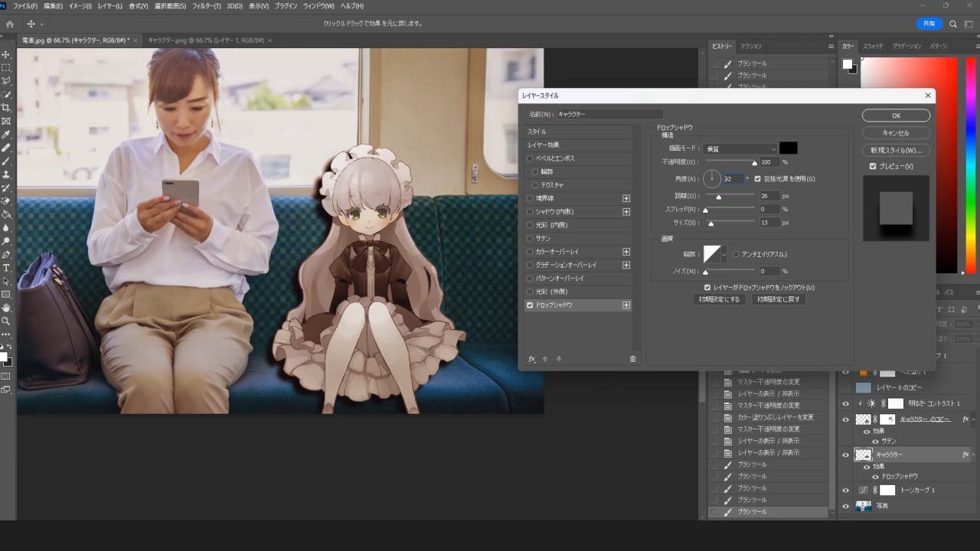The image size is (980, 551).
Task: Select the Clone Stamp tool
Action: [6, 174]
